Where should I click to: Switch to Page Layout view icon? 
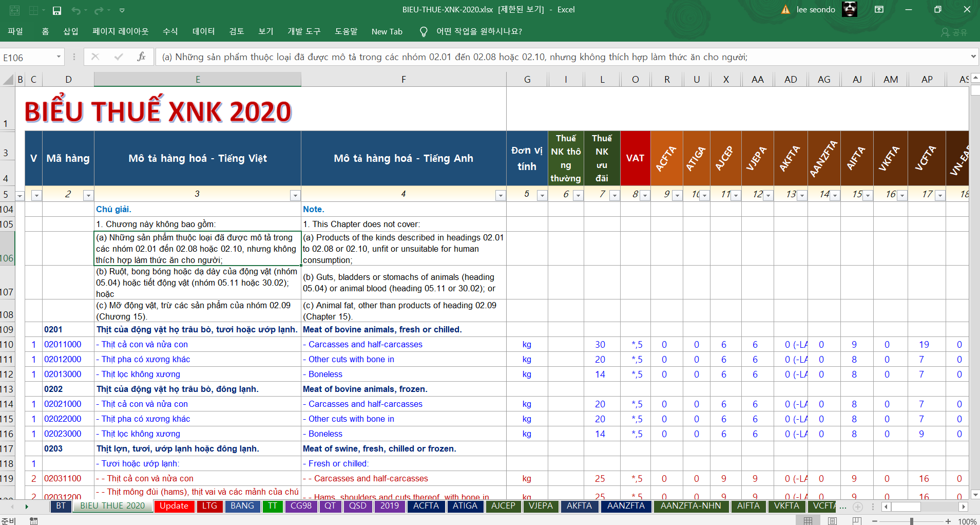click(x=833, y=521)
